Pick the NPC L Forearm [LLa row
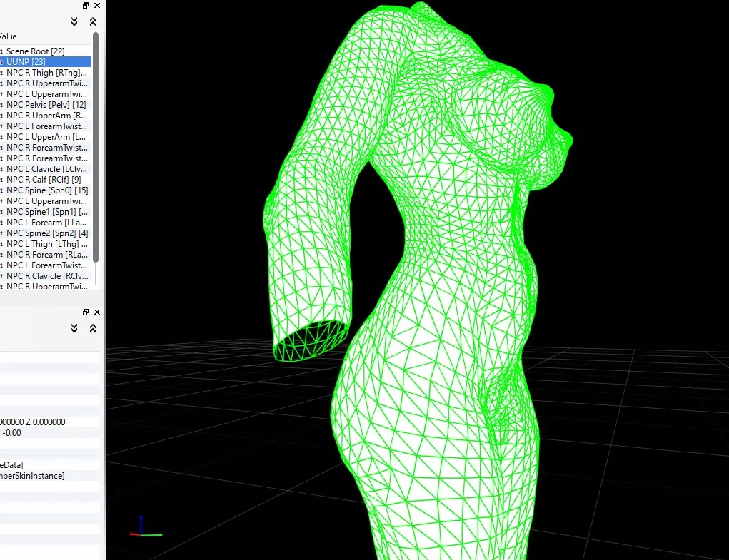 [46, 223]
